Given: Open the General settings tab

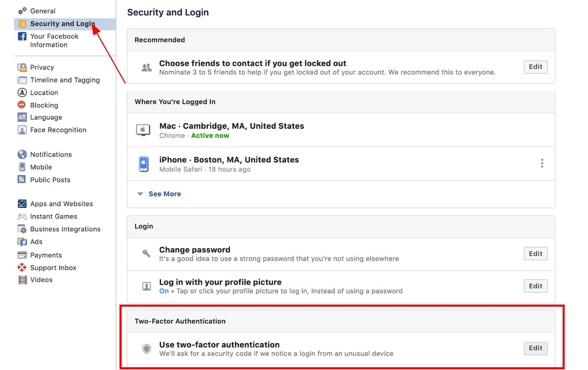Looking at the screenshot, I should (x=42, y=11).
